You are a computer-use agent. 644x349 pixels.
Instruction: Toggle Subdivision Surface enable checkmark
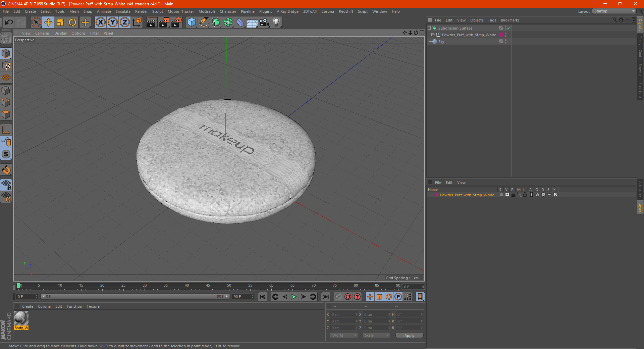pyautogui.click(x=508, y=28)
